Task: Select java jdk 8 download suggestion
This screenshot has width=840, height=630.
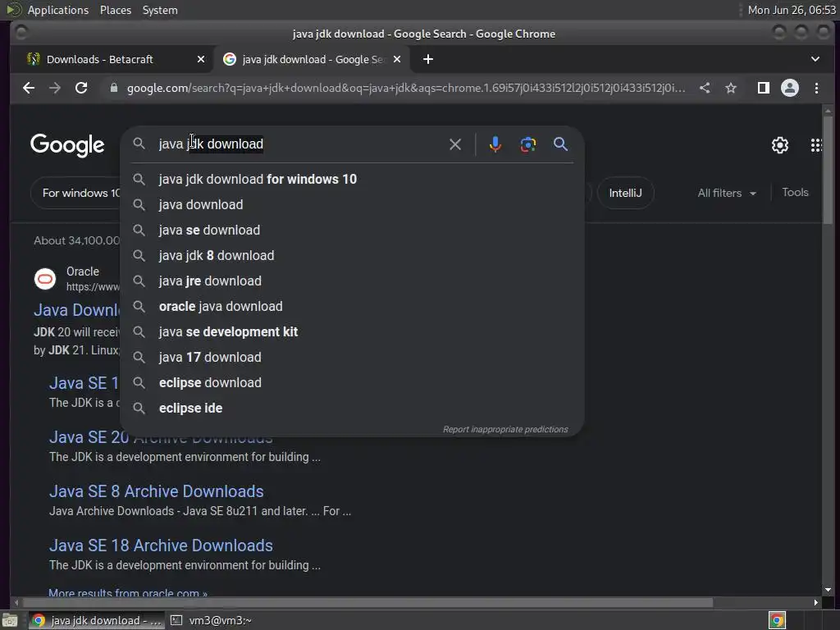Action: point(352,256)
